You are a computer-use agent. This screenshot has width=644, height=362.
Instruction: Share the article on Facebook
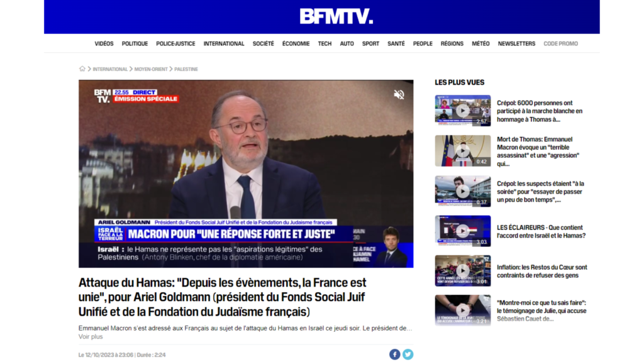click(x=395, y=354)
